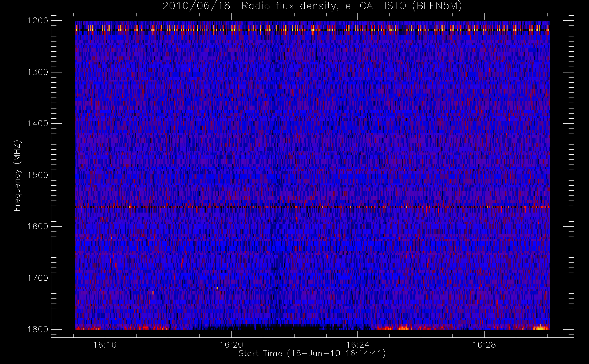Click the 16:20 time tick label
The height and width of the screenshot is (364, 589).
click(231, 345)
